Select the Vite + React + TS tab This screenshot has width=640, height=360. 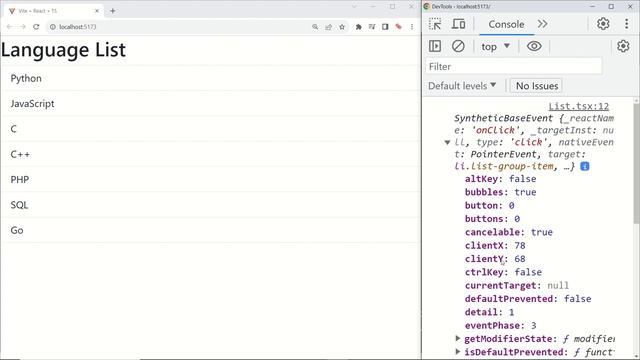(x=53, y=11)
